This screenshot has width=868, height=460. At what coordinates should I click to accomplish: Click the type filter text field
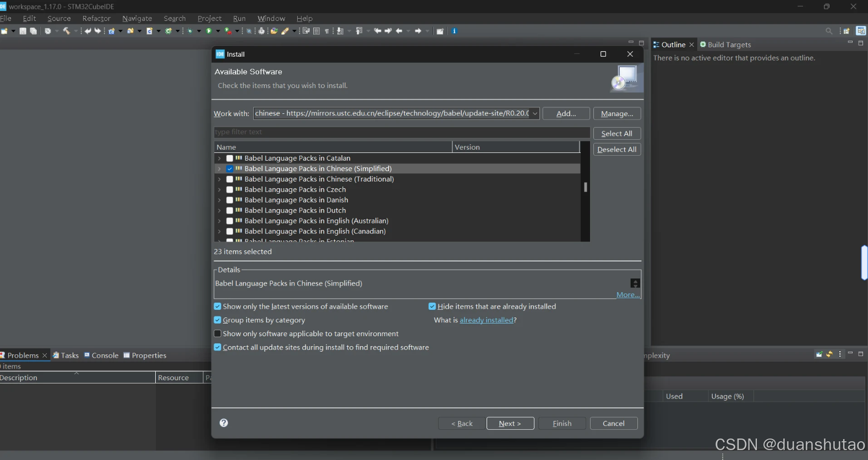(402, 132)
